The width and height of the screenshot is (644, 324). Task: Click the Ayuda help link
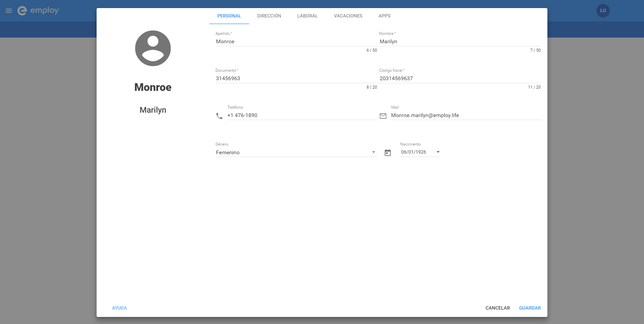pos(119,308)
